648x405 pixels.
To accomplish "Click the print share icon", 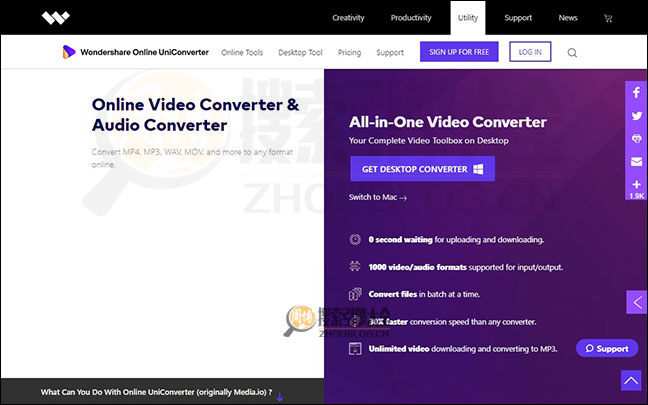I will point(636,138).
